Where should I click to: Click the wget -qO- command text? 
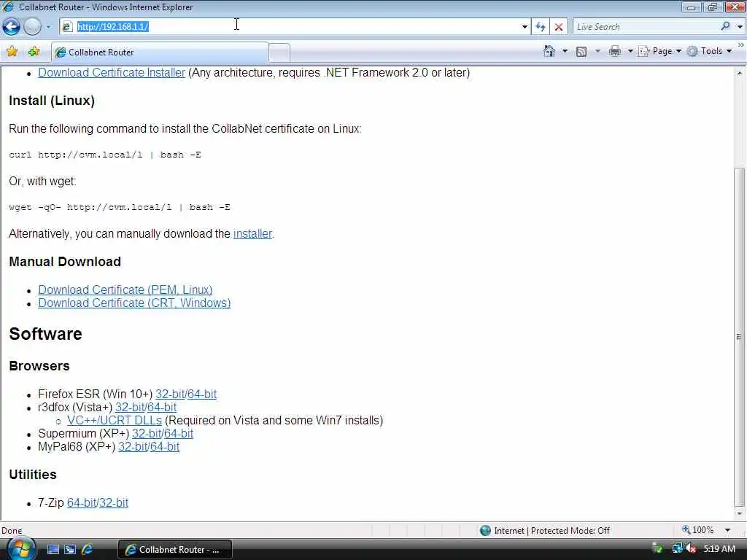120,207
